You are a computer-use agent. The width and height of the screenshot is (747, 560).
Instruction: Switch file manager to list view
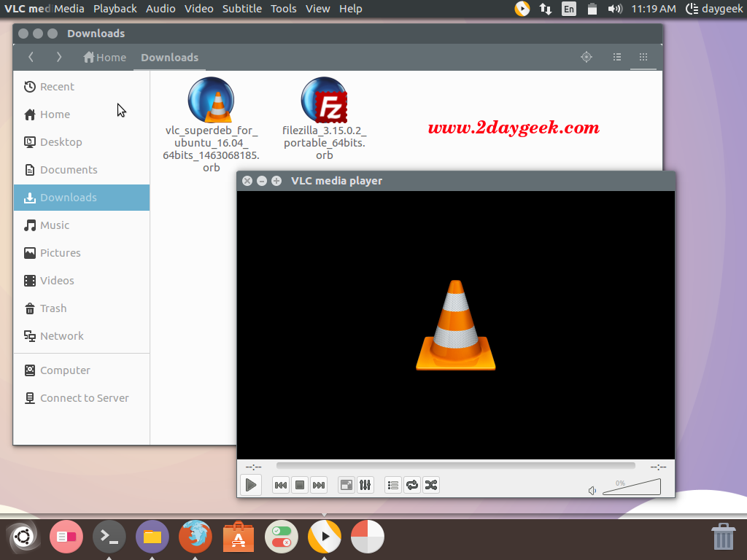(617, 57)
